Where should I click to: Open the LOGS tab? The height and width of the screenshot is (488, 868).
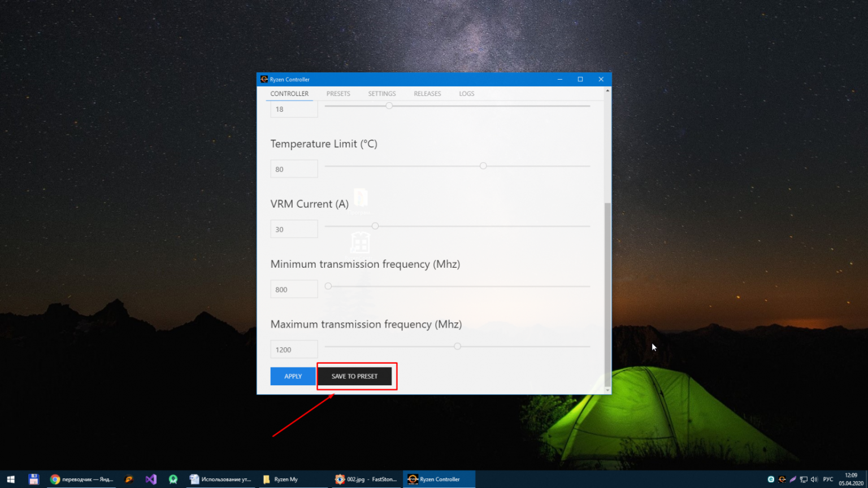pos(467,94)
